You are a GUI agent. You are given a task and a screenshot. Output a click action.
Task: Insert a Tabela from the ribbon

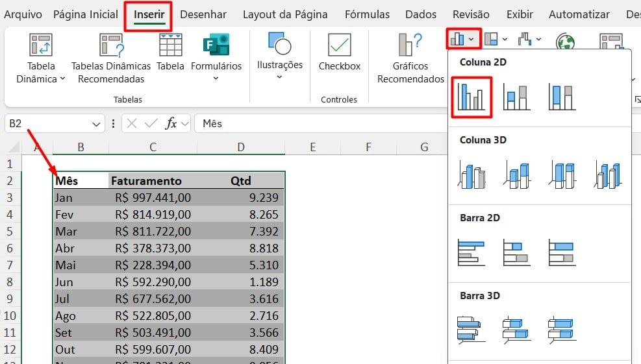[170, 54]
